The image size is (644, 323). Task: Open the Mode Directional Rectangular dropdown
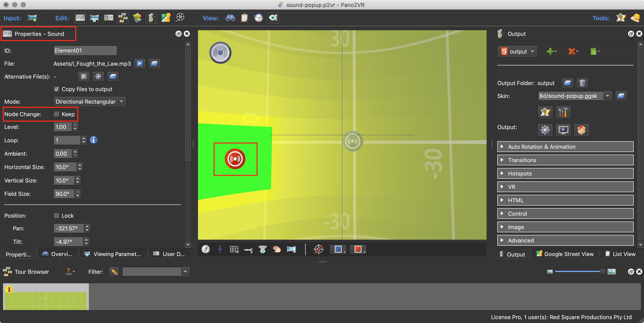[90, 101]
